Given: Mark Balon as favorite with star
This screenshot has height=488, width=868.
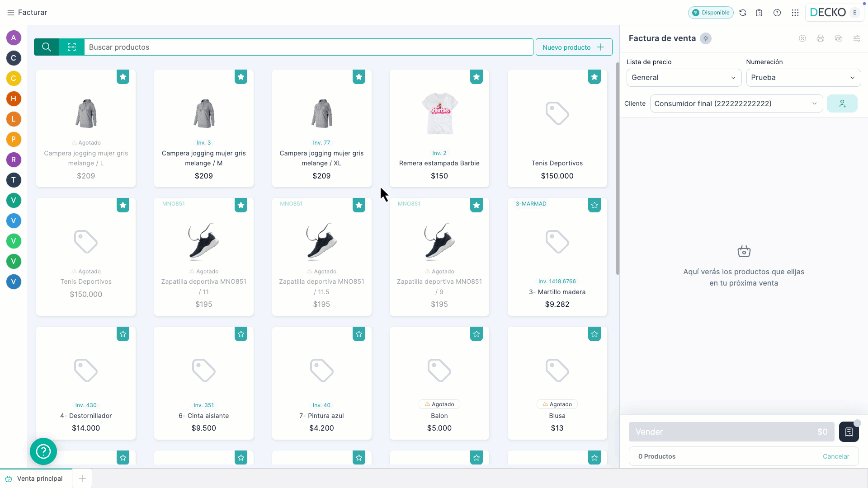Looking at the screenshot, I should [476, 334].
